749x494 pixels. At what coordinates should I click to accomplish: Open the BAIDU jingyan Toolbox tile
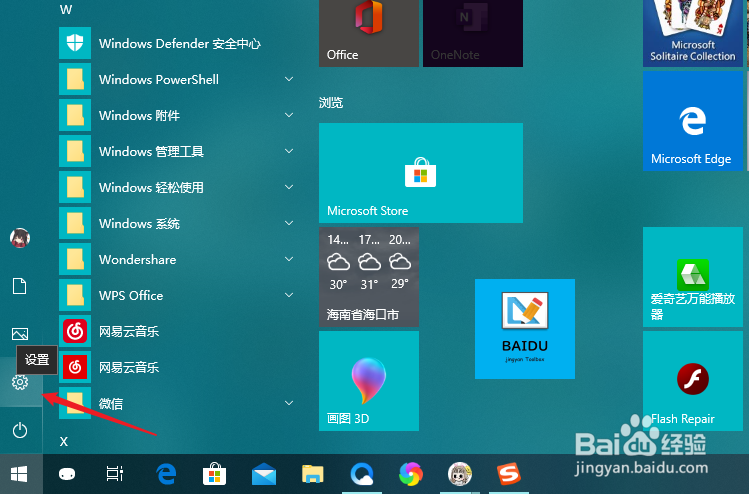(x=525, y=329)
